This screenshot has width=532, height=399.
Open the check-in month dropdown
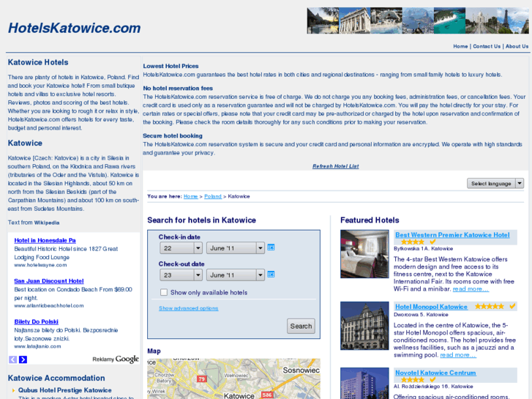coord(235,248)
